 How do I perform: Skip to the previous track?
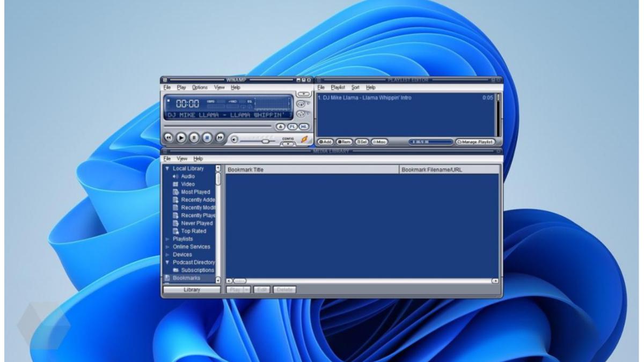coord(169,137)
